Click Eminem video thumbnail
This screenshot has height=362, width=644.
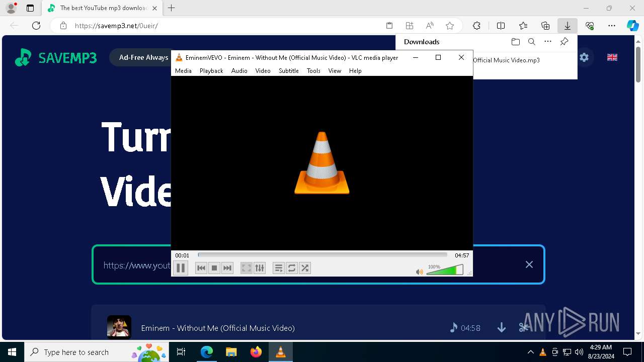tap(119, 327)
